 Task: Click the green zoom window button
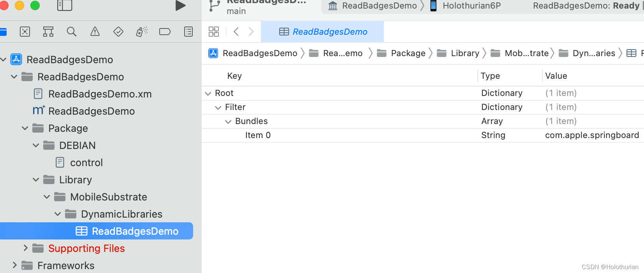pos(35,5)
